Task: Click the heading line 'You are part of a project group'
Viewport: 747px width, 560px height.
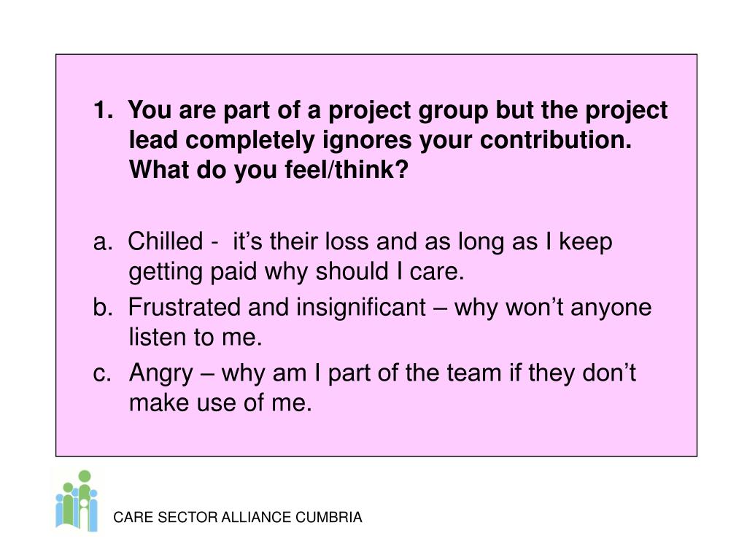Action: point(307,111)
